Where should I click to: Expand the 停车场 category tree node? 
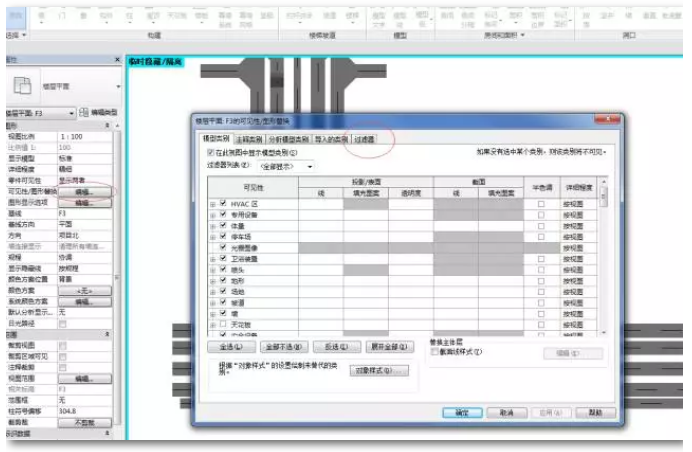coord(213,237)
